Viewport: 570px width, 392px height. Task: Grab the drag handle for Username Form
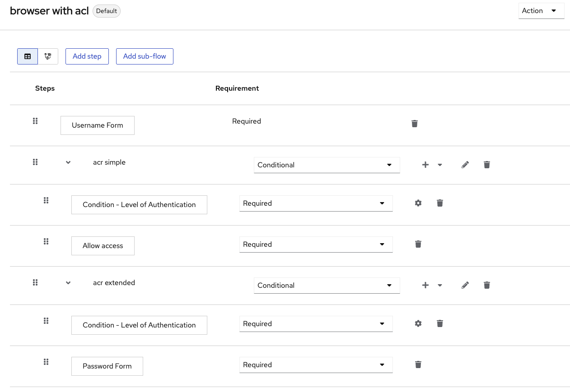pos(35,121)
